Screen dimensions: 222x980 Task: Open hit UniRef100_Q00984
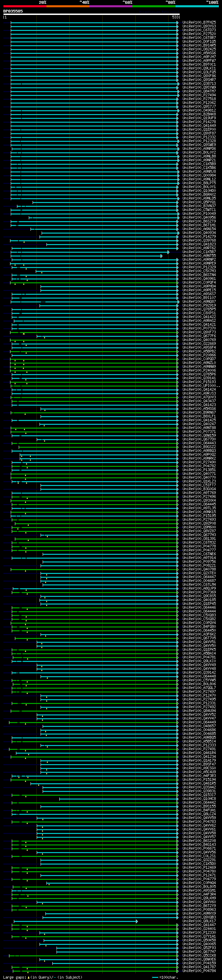pos(199,175)
